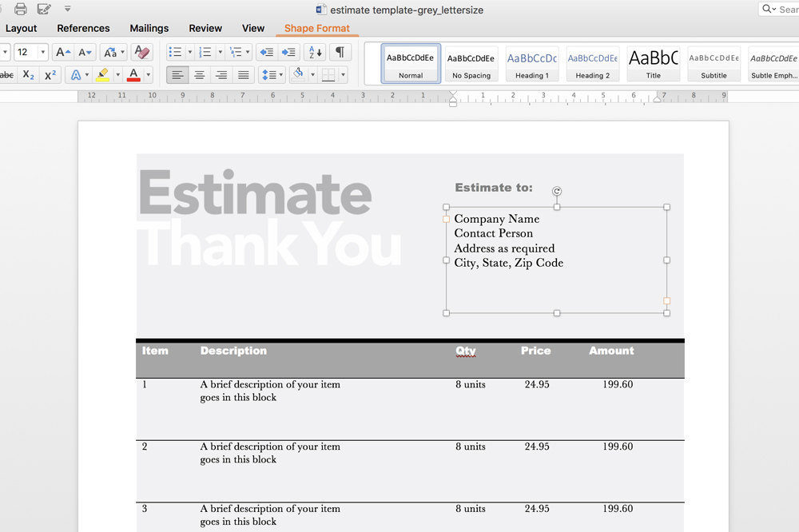The height and width of the screenshot is (532, 799).
Task: Click the Clear Formatting eraser icon
Action: click(141, 52)
